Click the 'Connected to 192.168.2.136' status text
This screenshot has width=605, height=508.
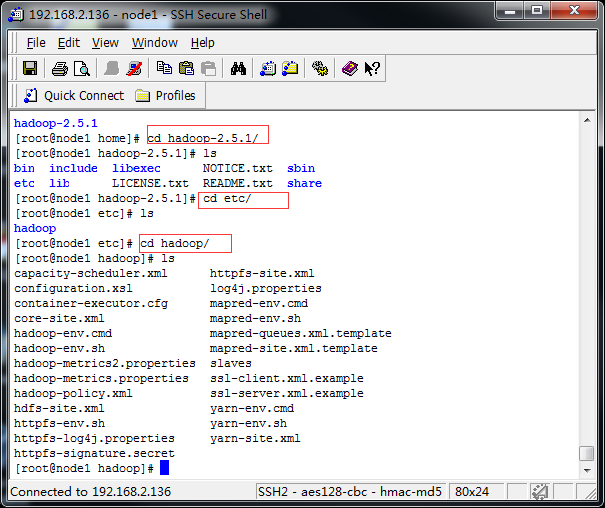90,491
